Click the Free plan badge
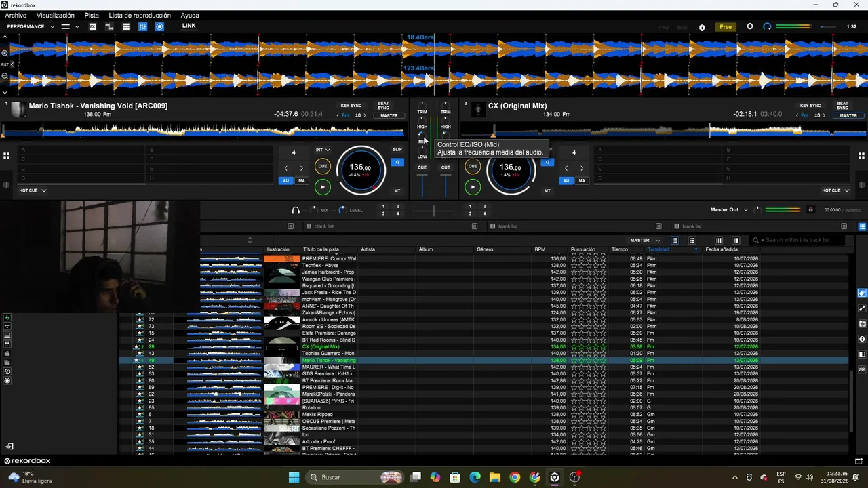This screenshot has height=488, width=868. pyautogui.click(x=726, y=27)
